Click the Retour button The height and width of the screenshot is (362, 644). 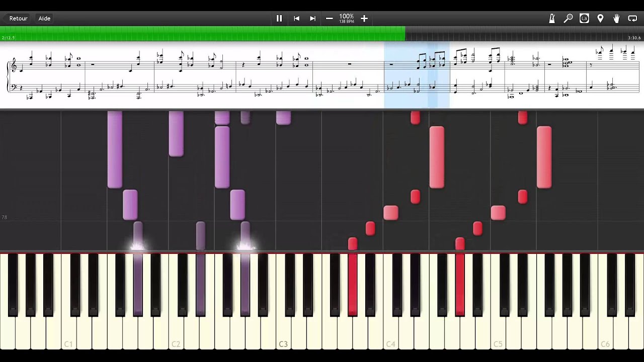(18, 18)
